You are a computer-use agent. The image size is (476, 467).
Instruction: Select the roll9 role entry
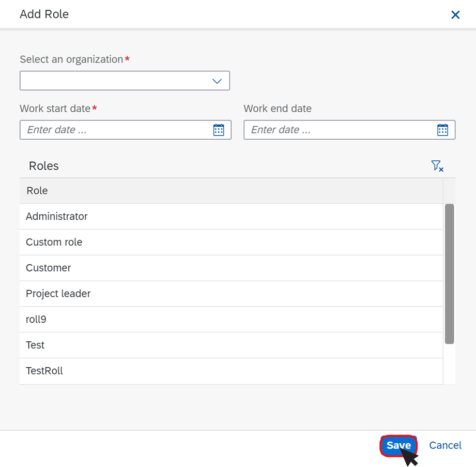coord(231,319)
